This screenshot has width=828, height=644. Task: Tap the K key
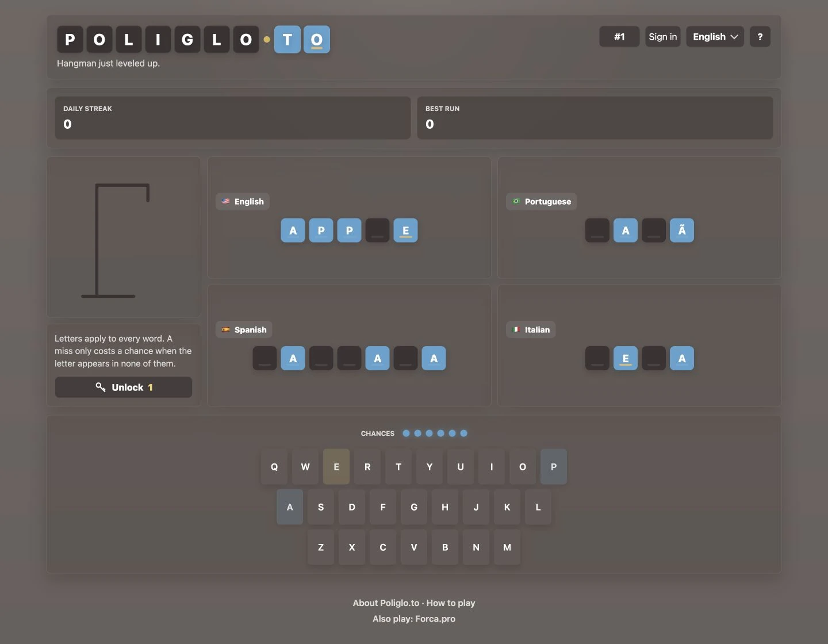tap(507, 507)
